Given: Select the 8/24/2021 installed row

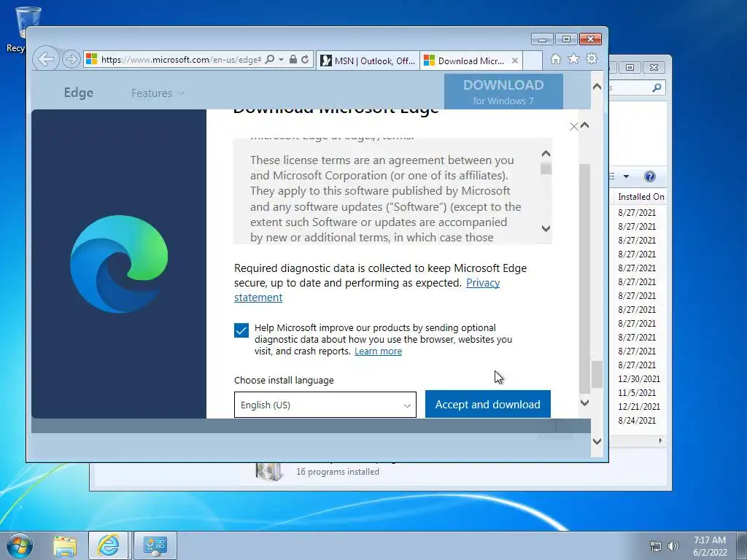Looking at the screenshot, I should [638, 421].
